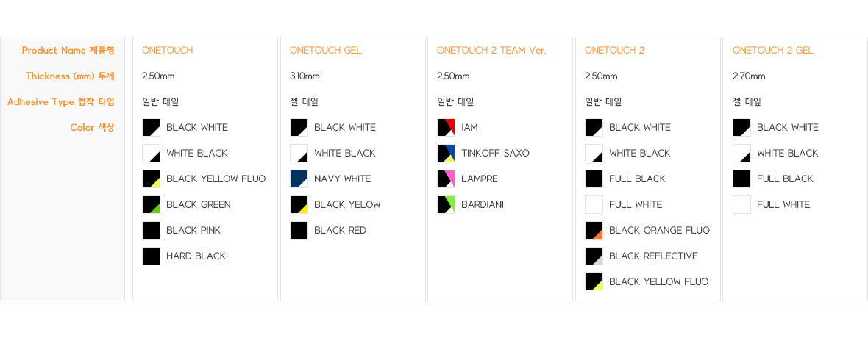Select the Black Orange Fluo swatch
The width and height of the screenshot is (868, 338).
(594, 230)
